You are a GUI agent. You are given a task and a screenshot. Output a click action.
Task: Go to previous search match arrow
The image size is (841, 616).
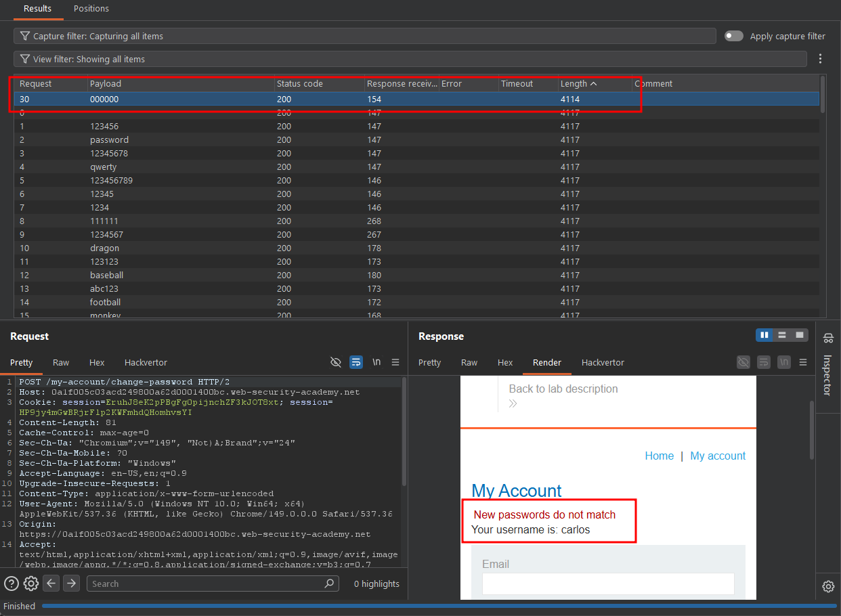tap(51, 584)
